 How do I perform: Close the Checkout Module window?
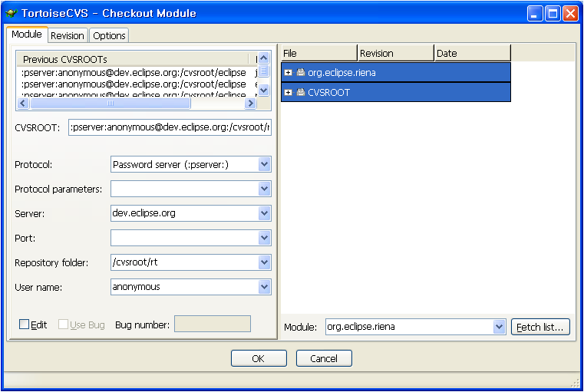point(570,14)
